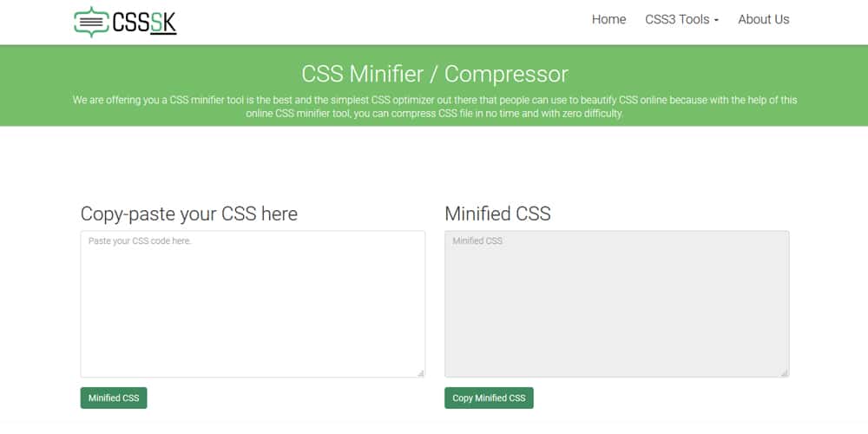Image resolution: width=868 pixels, height=434 pixels.
Task: Click the "Minified CSS" placeholder in the output box
Action: point(477,240)
